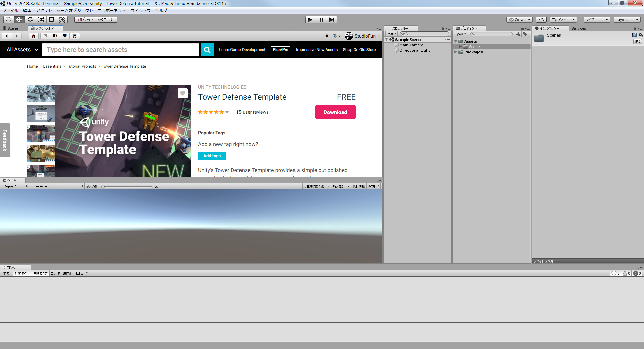Open the wishlist heart icon in toolbar
The image size is (644, 349).
[x=65, y=36]
